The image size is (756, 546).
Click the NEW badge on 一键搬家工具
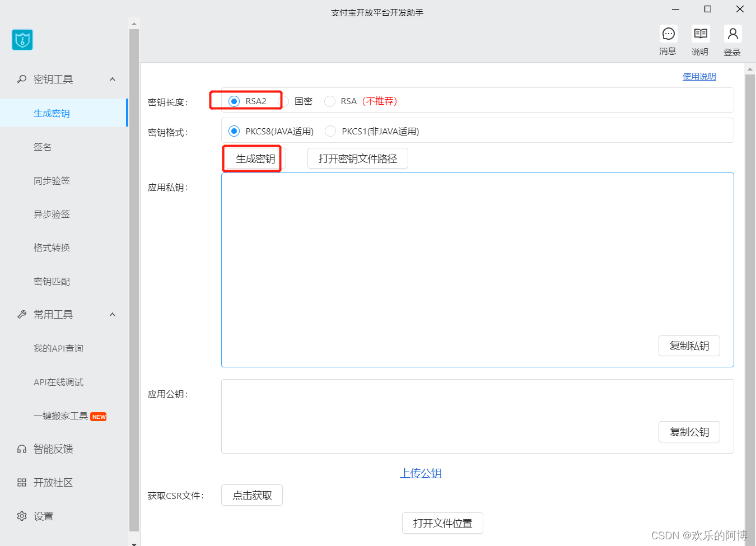(x=99, y=417)
